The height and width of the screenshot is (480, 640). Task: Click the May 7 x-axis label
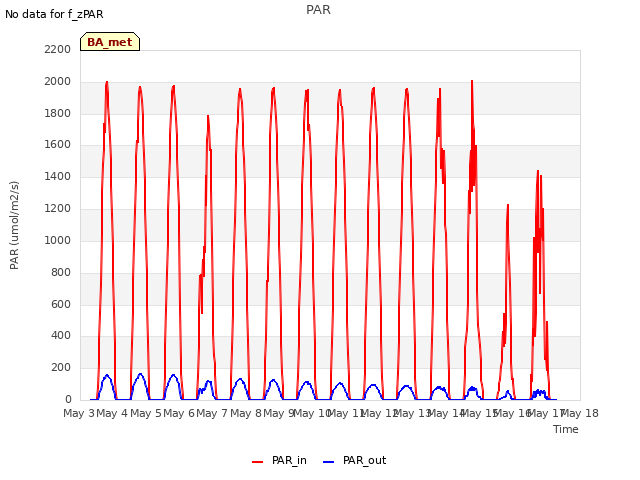click(212, 413)
